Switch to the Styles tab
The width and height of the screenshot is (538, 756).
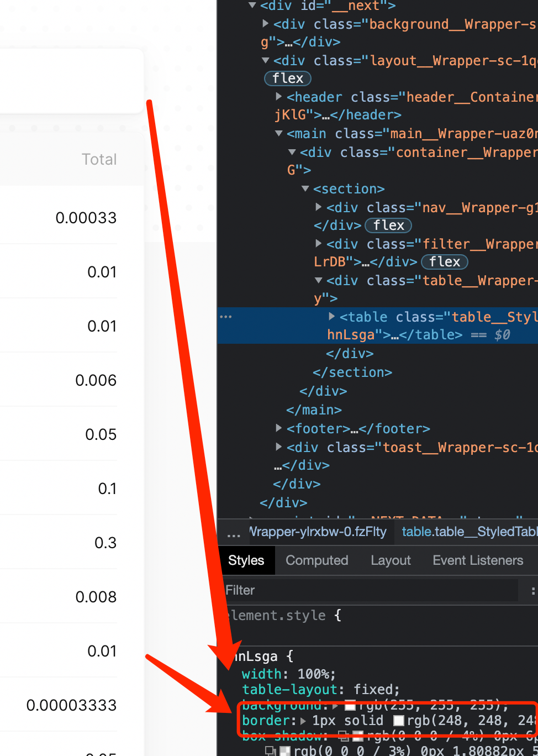(x=246, y=560)
